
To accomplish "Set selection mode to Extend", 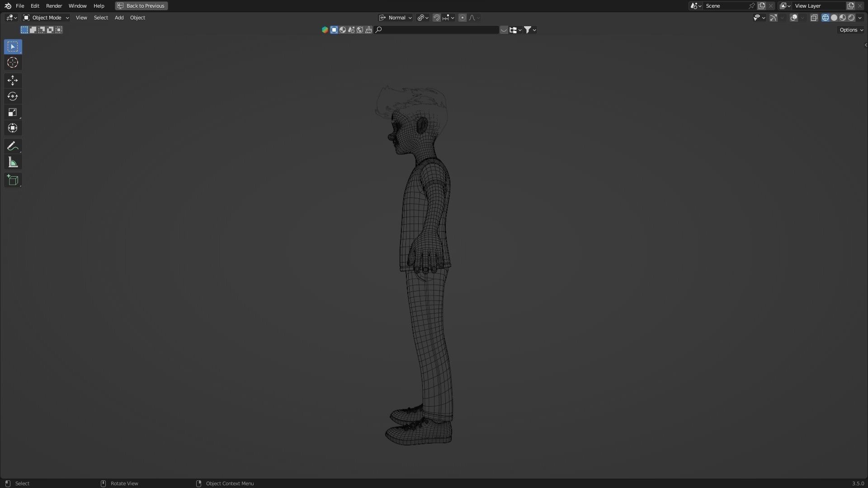I will pos(33,30).
